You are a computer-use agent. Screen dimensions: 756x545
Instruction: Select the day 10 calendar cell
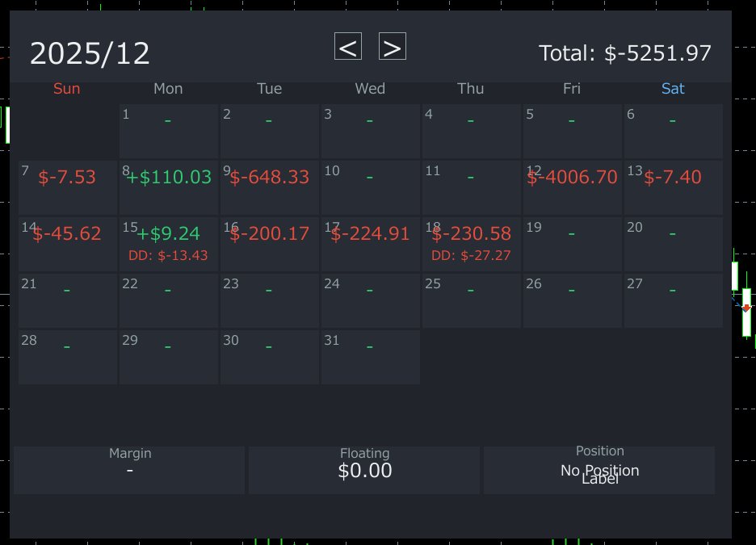tap(371, 187)
